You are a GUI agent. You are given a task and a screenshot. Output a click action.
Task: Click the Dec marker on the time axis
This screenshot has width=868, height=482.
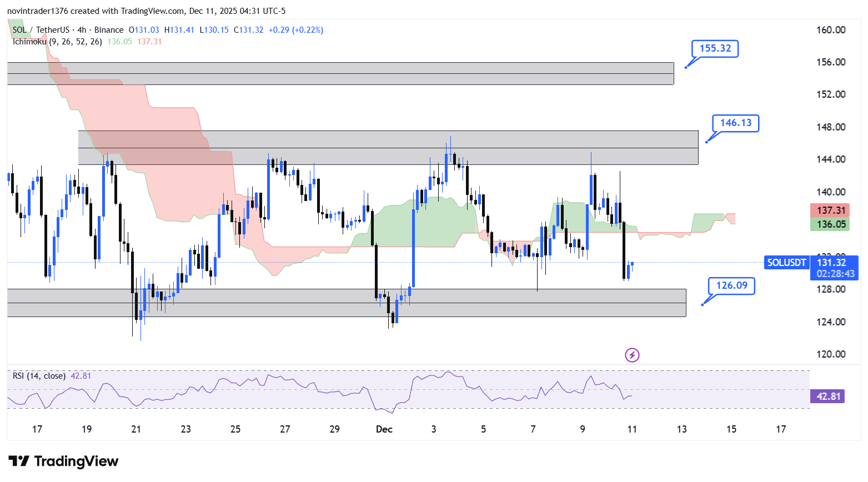[384, 429]
